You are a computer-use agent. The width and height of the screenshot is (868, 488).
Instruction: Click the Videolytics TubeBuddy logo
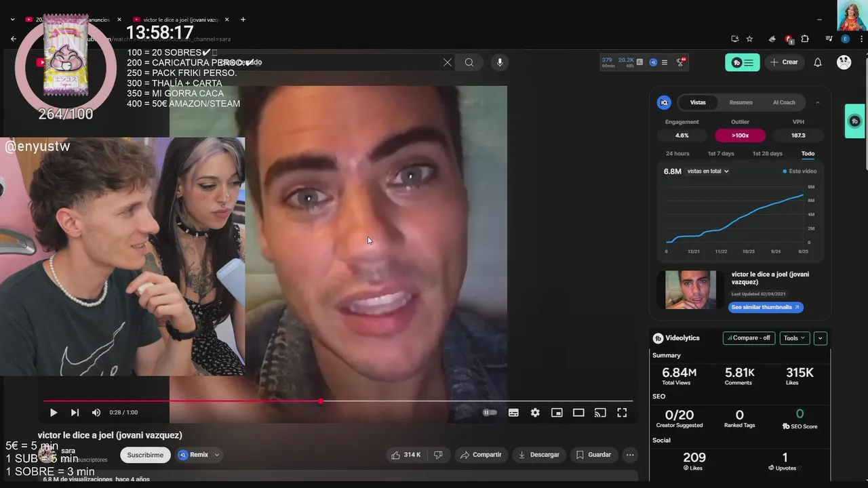coord(658,338)
